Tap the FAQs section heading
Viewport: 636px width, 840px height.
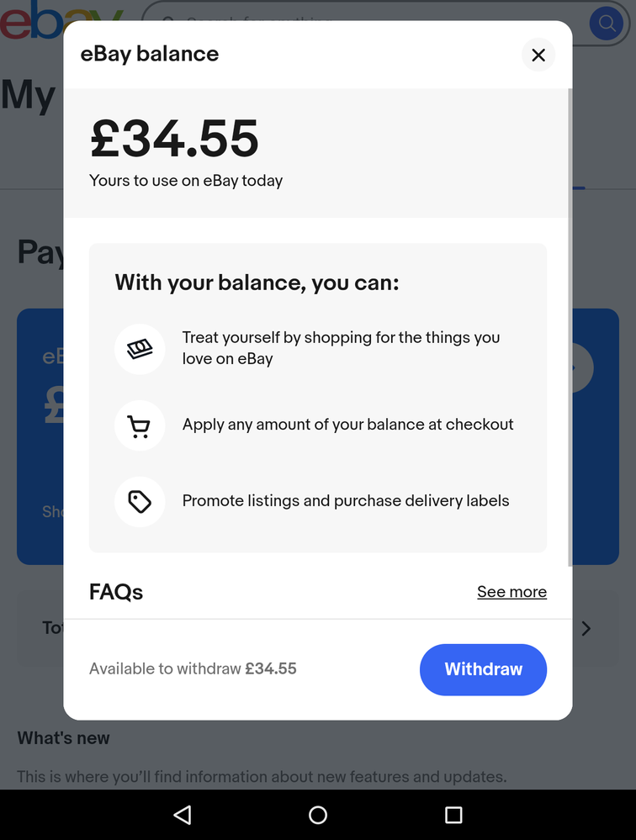click(x=116, y=592)
